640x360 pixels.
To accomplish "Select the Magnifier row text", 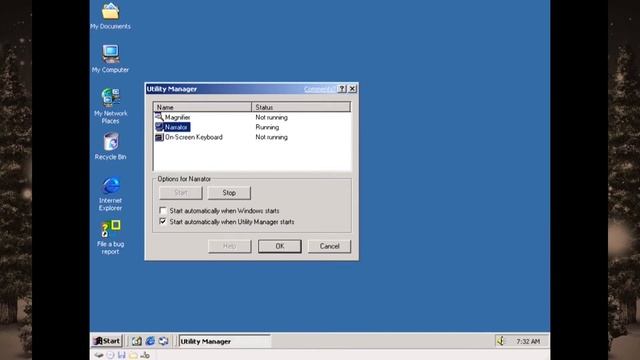I will 178,117.
